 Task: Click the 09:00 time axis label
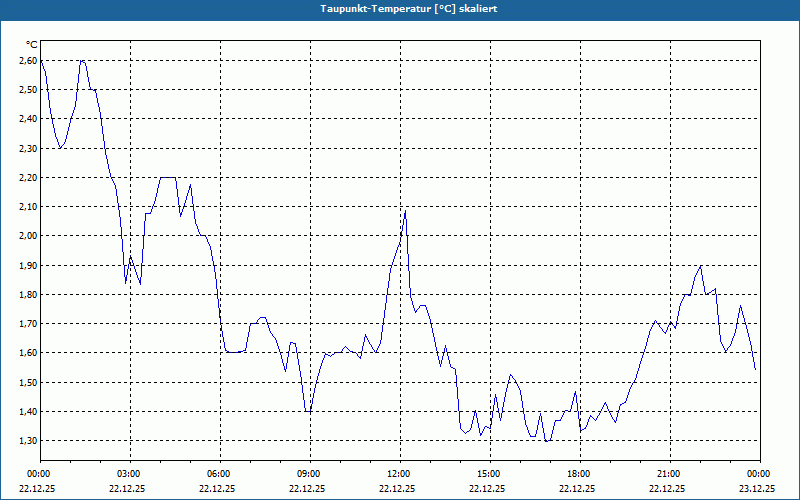(x=310, y=474)
